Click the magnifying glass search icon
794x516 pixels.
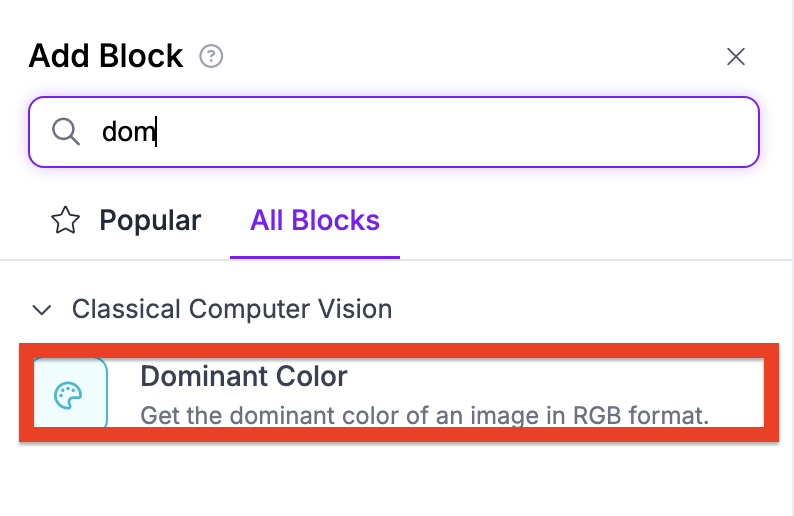66,132
